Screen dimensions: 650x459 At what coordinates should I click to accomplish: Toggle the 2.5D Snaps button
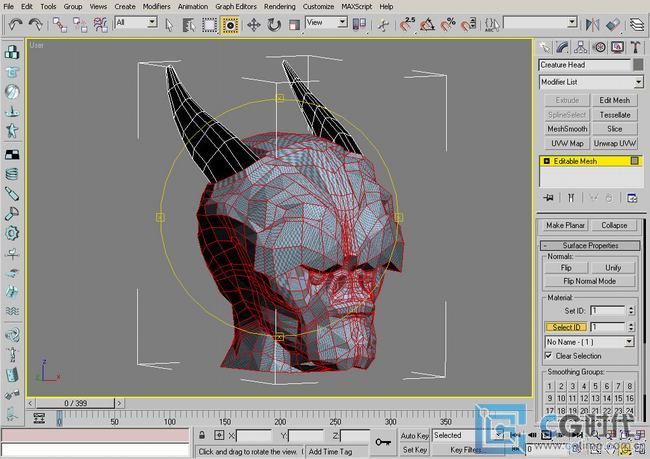407,25
